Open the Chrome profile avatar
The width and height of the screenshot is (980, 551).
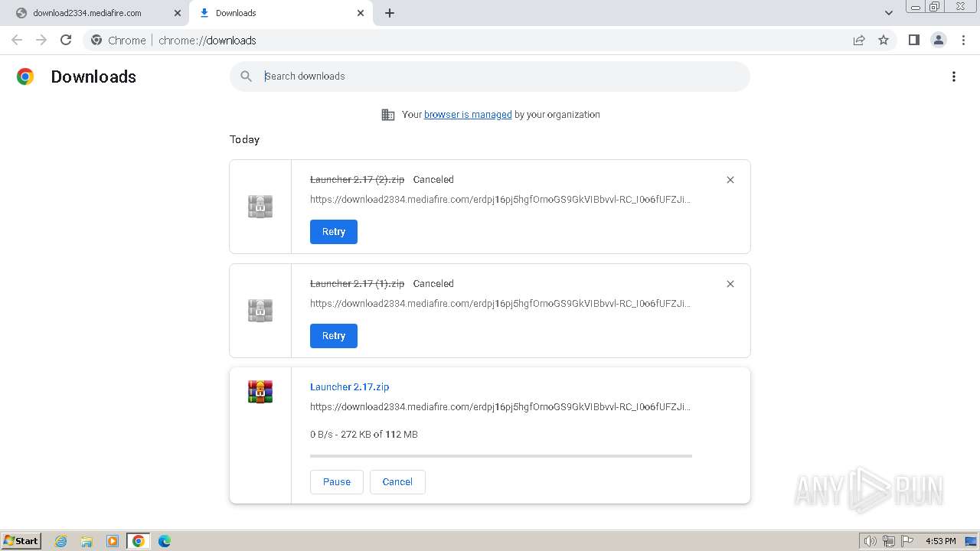(x=939, y=40)
